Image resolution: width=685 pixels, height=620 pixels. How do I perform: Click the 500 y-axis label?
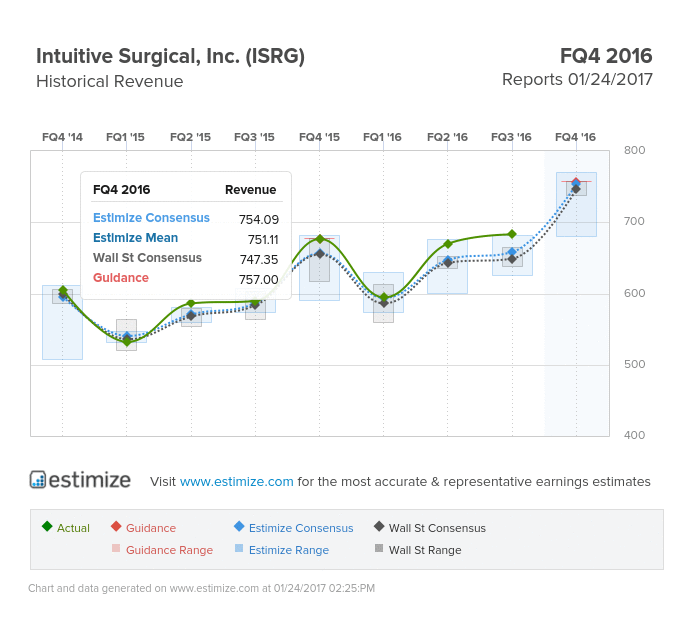click(634, 364)
